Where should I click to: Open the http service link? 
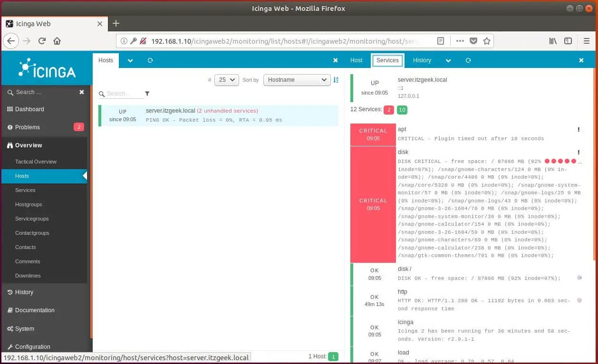coord(403,292)
